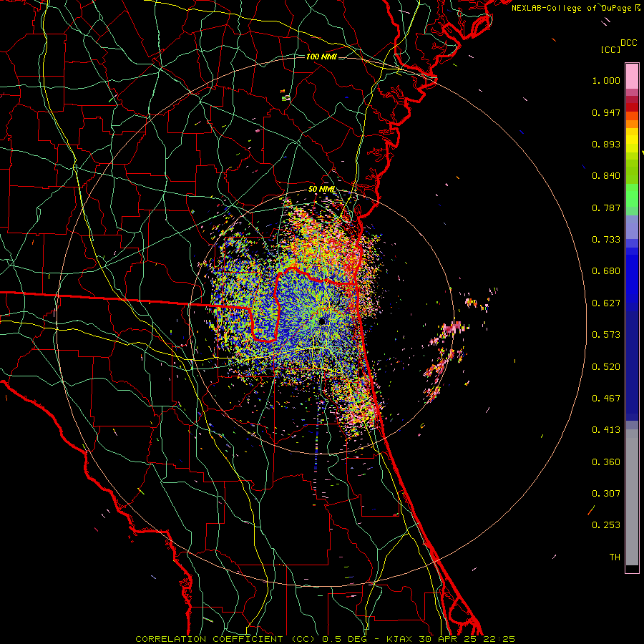Select the 0.947 scale value

[x=606, y=112]
